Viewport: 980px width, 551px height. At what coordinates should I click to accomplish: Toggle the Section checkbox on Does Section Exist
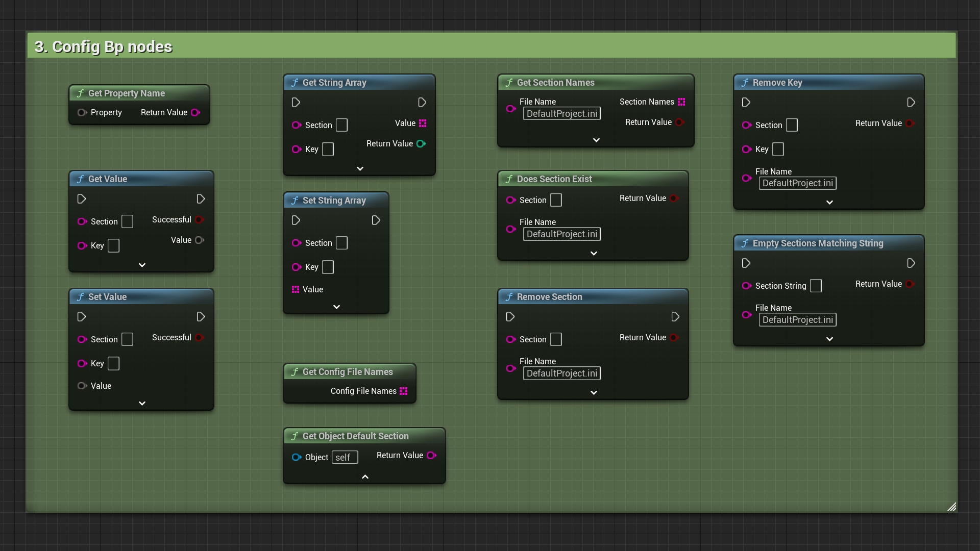(556, 200)
